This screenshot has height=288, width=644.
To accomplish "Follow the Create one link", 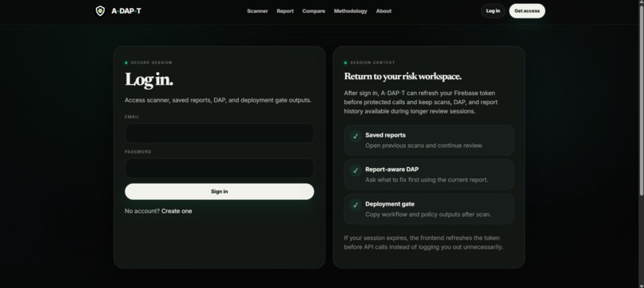I will coord(177,211).
